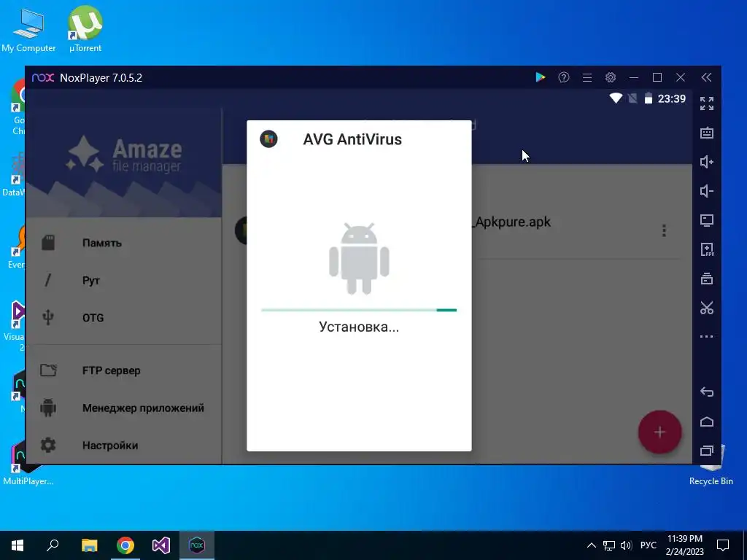Open the Nox sidebar screen display icon
Image resolution: width=747 pixels, height=560 pixels.
coord(706,220)
